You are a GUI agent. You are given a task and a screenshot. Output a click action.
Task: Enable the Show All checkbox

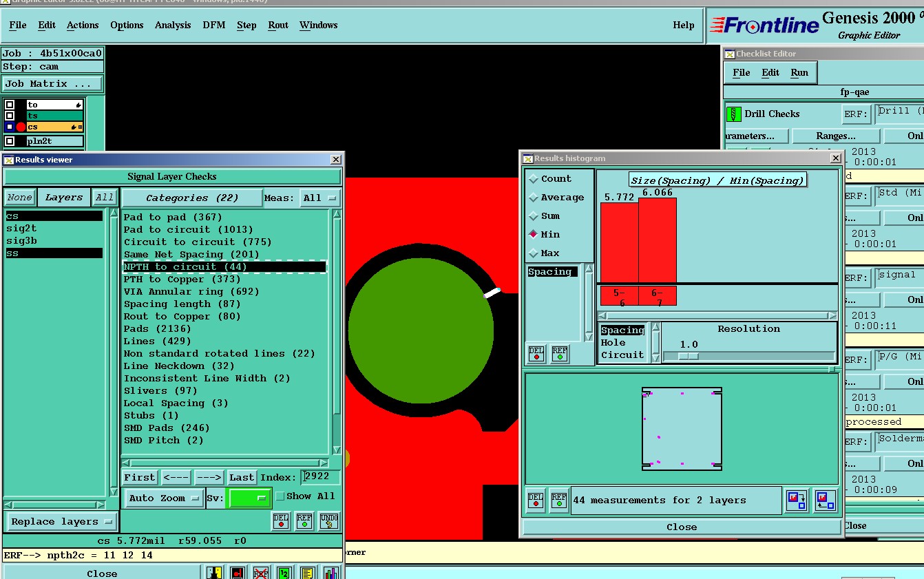coord(280,496)
